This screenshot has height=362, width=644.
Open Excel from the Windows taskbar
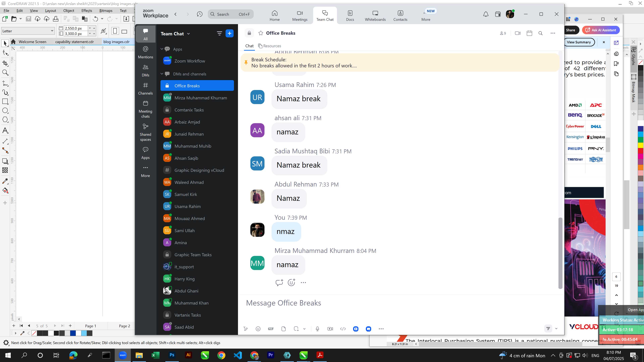(155, 355)
